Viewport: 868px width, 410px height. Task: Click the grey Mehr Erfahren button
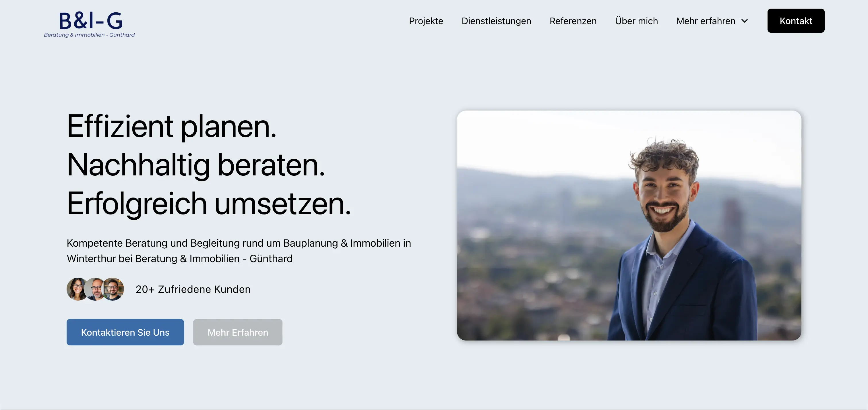click(238, 332)
